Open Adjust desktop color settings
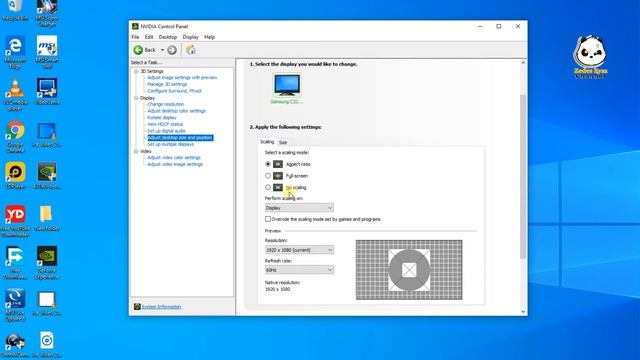The width and height of the screenshot is (640, 360). coord(176,111)
